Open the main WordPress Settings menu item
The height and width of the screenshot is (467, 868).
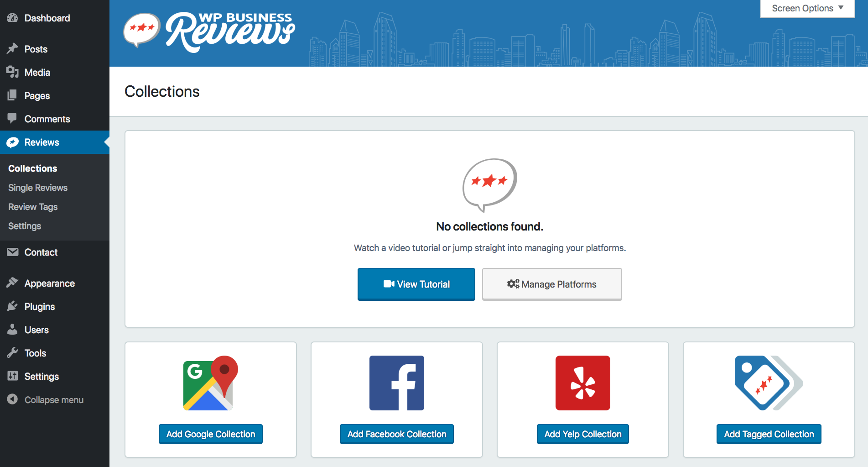(55, 376)
